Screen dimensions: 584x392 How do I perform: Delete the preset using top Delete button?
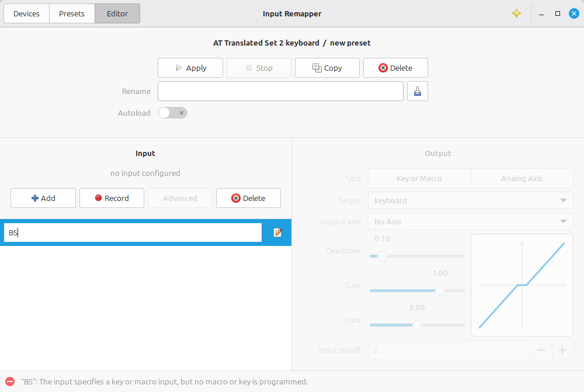[x=395, y=68]
